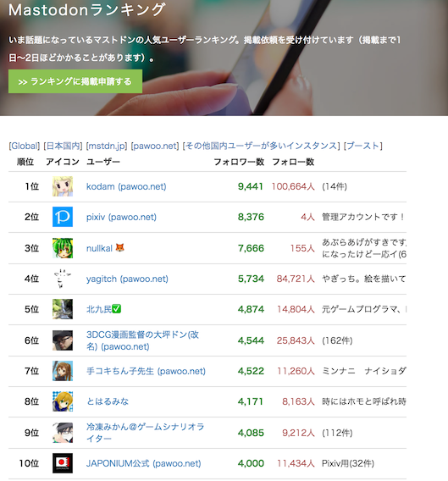
Task: Open yagitch (pawoo.net) profile link
Action: click(x=127, y=279)
